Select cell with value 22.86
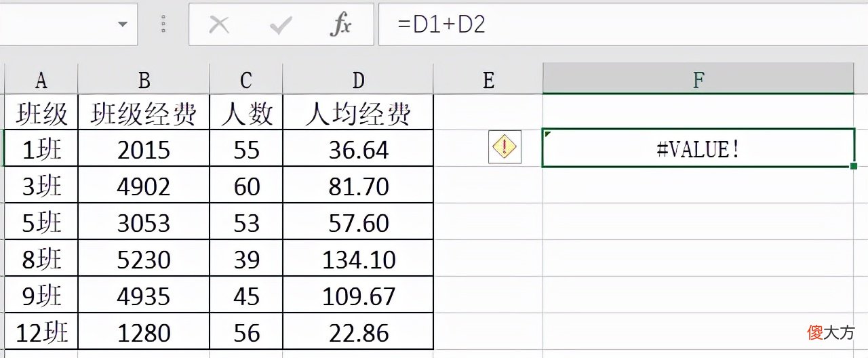The image size is (868, 358). point(358,332)
